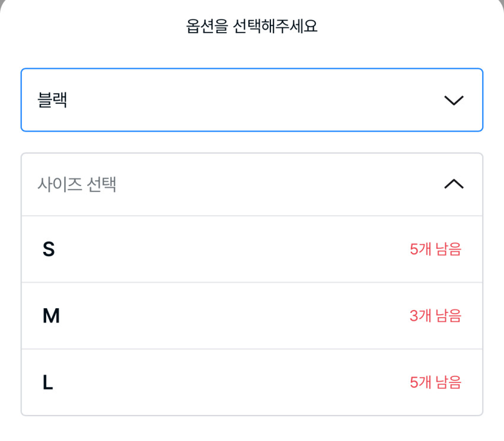This screenshot has height=441, width=504.
Task: Click the bold letter L
Action: click(47, 382)
